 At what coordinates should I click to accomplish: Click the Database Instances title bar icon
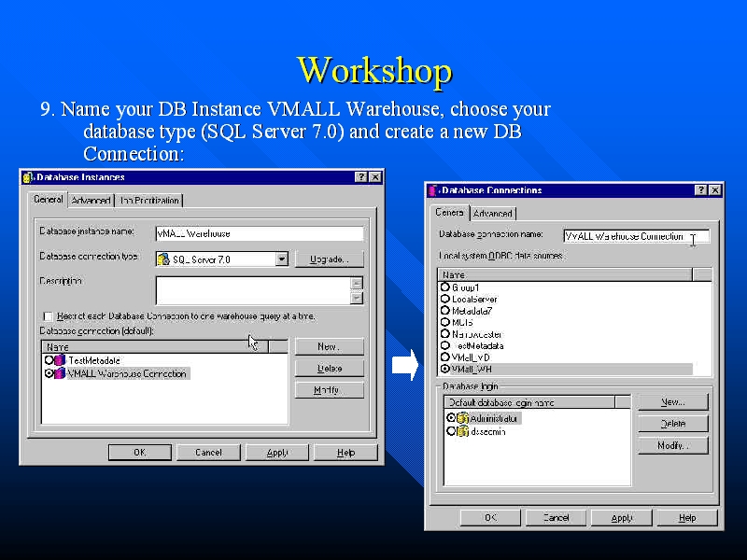pyautogui.click(x=28, y=176)
